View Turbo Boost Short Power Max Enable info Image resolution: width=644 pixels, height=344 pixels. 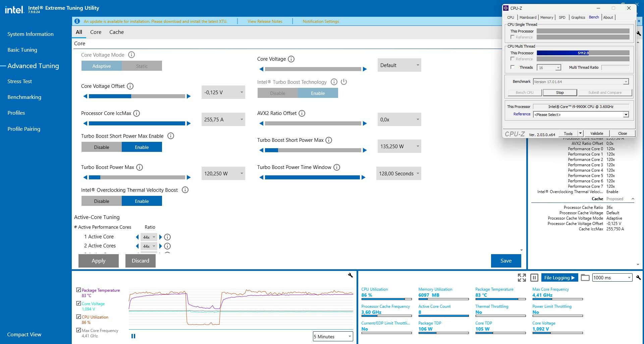171,136
